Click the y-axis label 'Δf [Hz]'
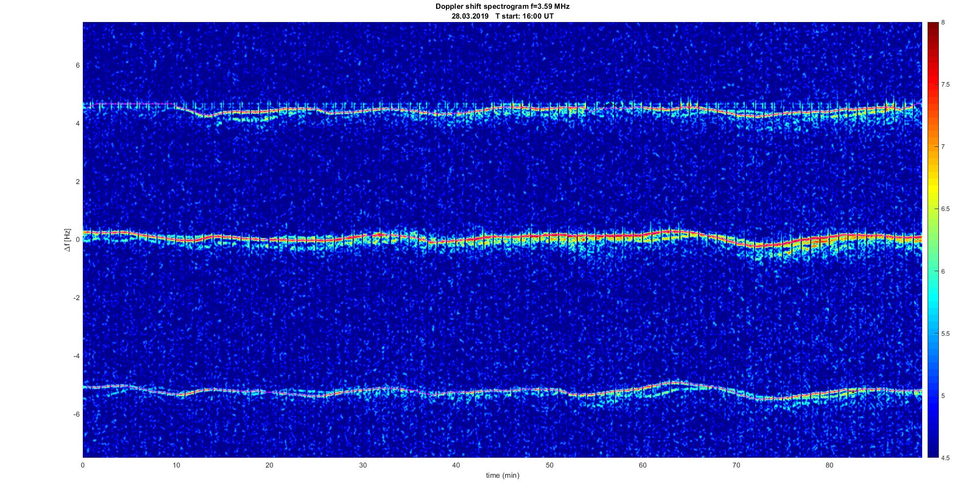The image size is (980, 491). pos(68,240)
